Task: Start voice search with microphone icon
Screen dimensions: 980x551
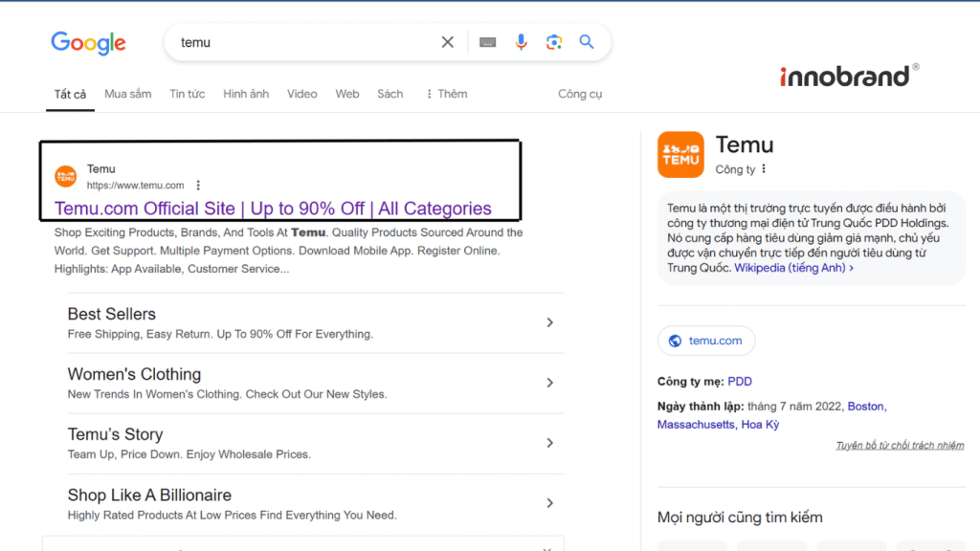Action: click(x=521, y=42)
